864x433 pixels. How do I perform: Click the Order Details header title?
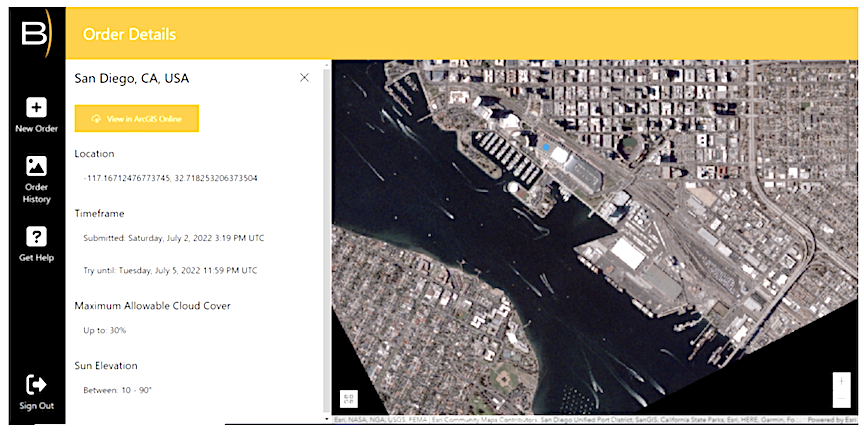click(129, 35)
